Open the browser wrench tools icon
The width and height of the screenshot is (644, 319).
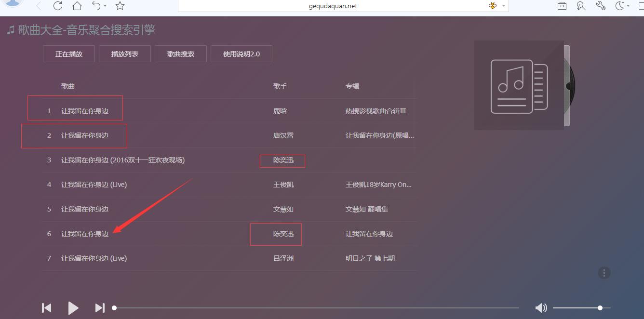(600, 6)
